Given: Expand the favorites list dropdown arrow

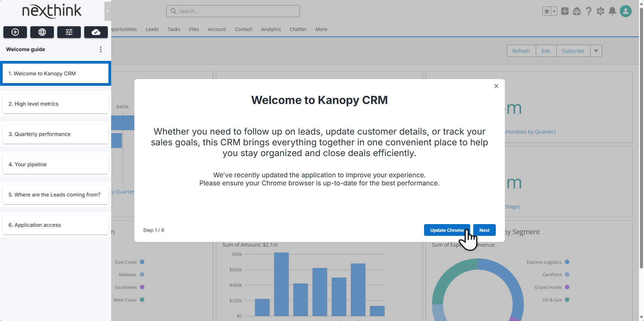Looking at the screenshot, I should click(x=554, y=11).
